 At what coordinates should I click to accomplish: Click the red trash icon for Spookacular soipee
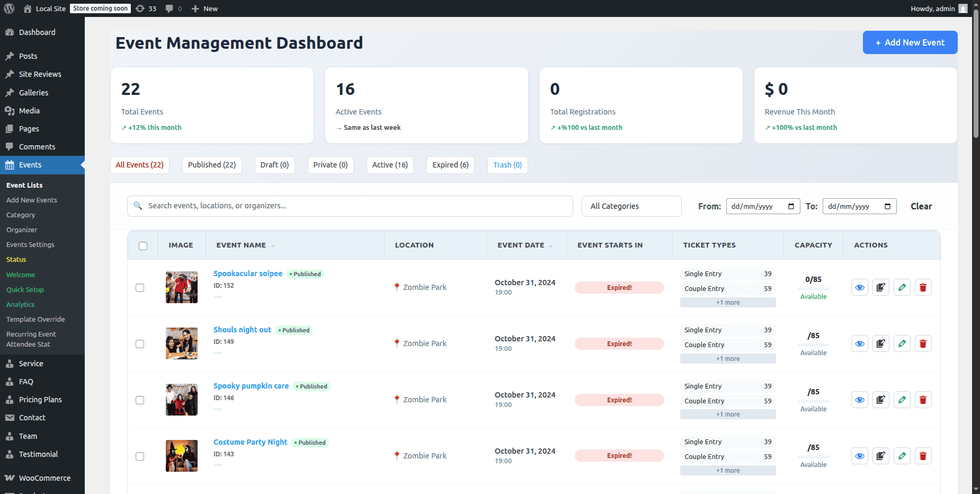pyautogui.click(x=923, y=288)
